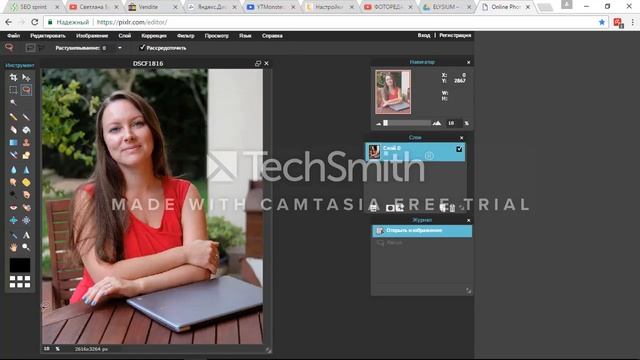Screen dimensions: 640x360
Task: Select the Sharpen tool
Action: [26, 169]
